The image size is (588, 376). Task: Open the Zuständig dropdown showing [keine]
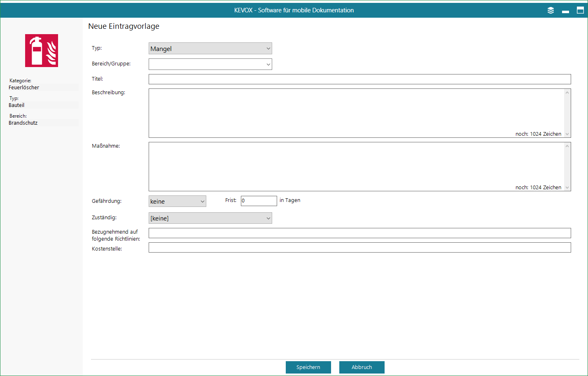coord(210,218)
